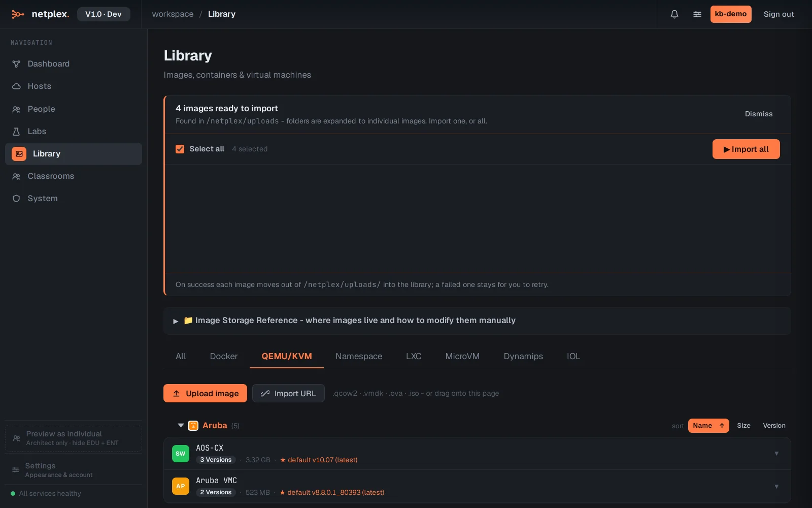Click the workspace breadcrumb link
The image size is (812, 508).
tap(173, 14)
